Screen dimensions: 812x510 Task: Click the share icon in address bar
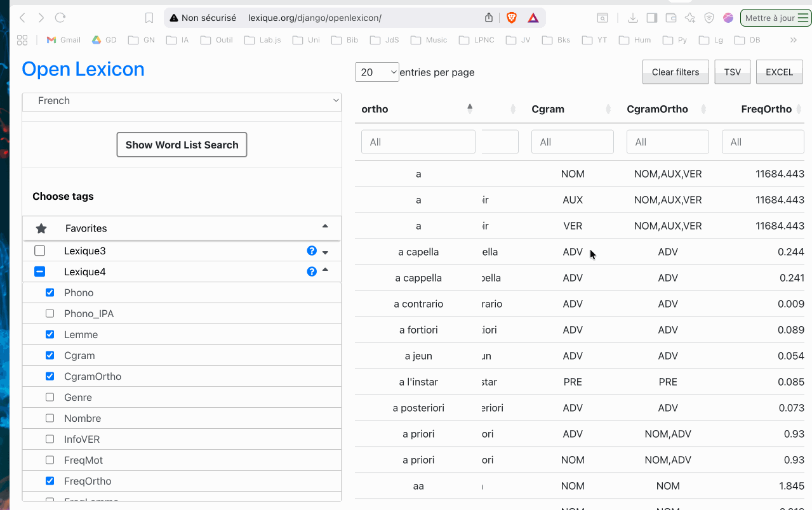point(489,18)
